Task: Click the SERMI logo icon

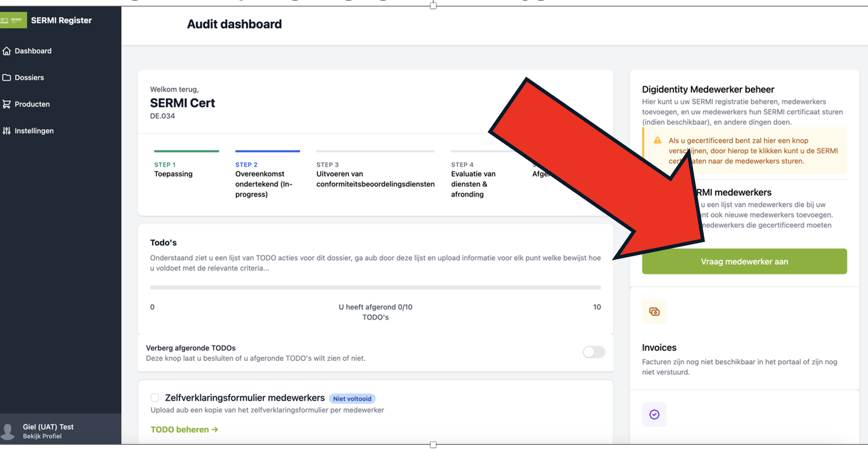Action: click(x=13, y=20)
